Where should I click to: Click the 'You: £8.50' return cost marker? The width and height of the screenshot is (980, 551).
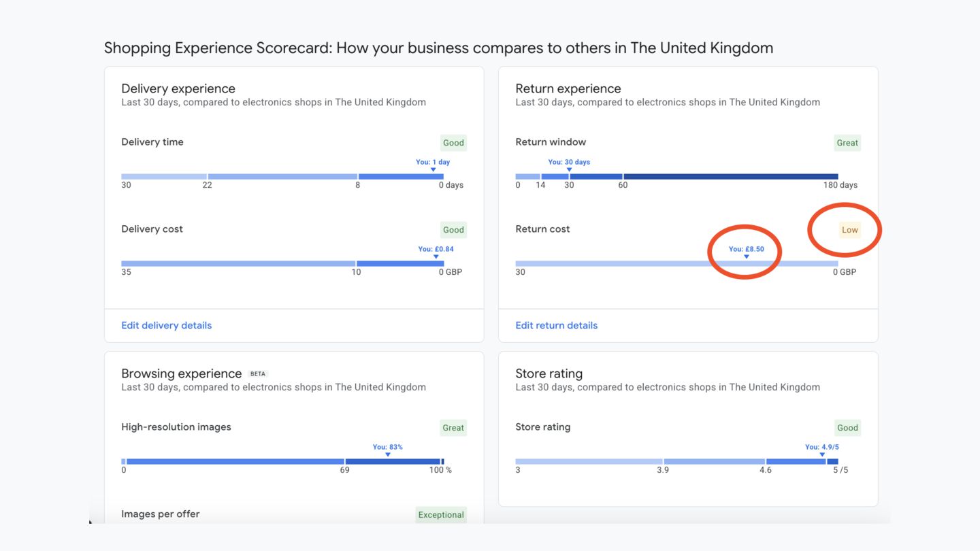click(746, 250)
